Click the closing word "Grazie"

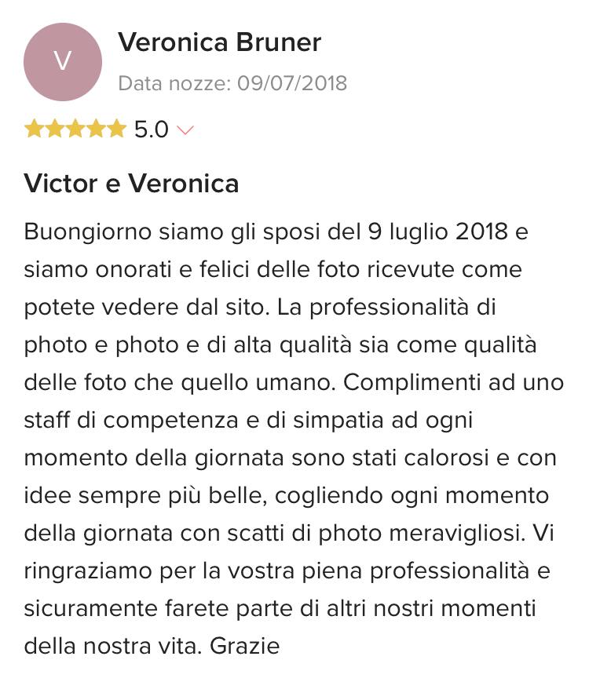click(x=245, y=646)
